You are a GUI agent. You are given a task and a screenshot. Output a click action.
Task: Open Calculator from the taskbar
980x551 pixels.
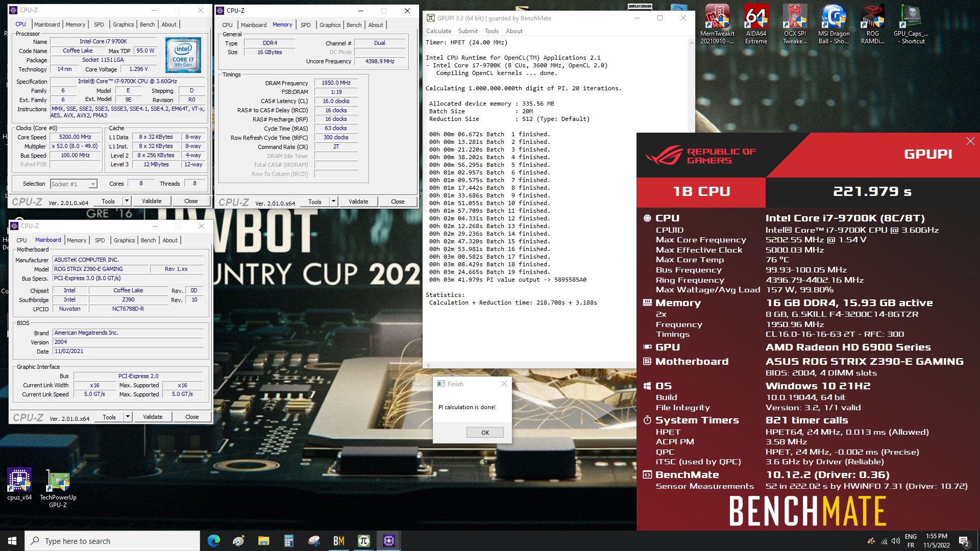(288, 541)
